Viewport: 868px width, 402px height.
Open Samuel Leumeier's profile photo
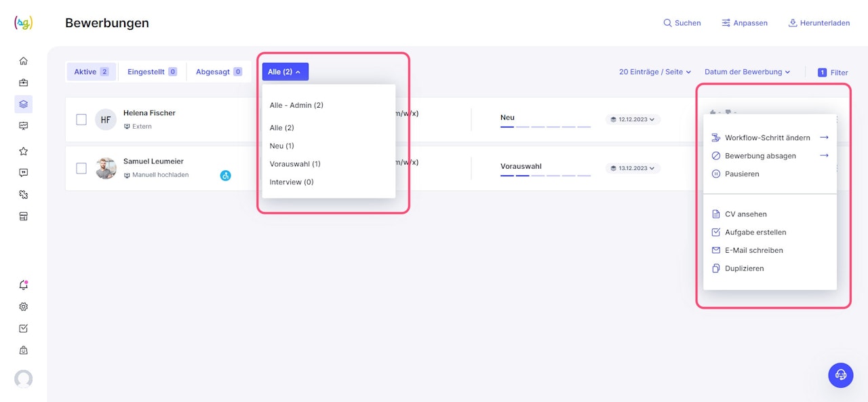pos(106,168)
